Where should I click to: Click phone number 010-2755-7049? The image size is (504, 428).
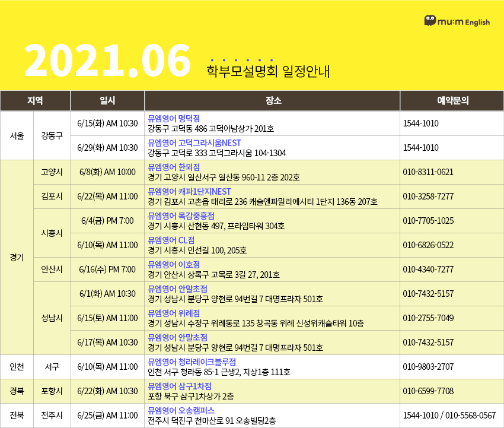(428, 318)
